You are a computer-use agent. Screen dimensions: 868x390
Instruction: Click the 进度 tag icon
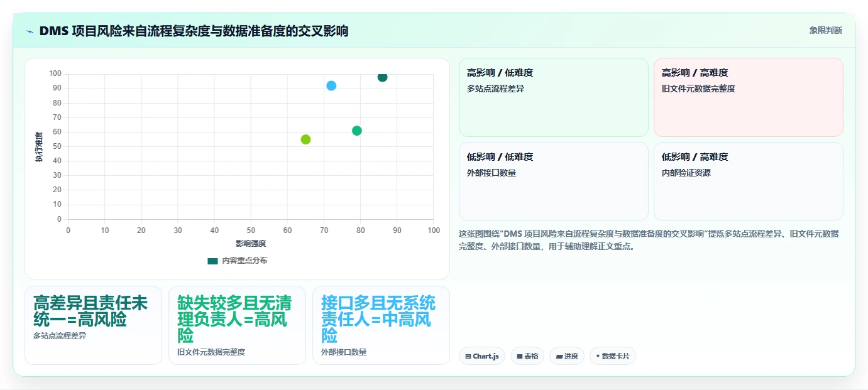[x=559, y=356]
